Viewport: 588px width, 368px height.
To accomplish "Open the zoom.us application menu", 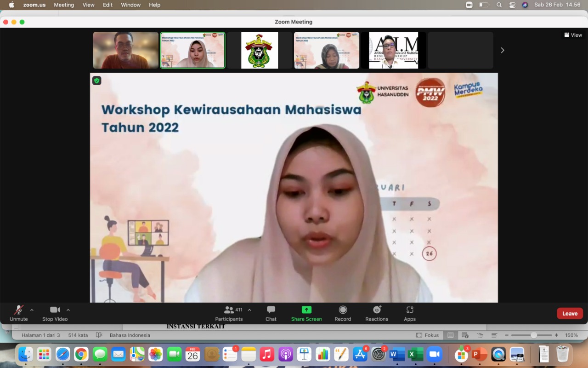I will [x=34, y=5].
